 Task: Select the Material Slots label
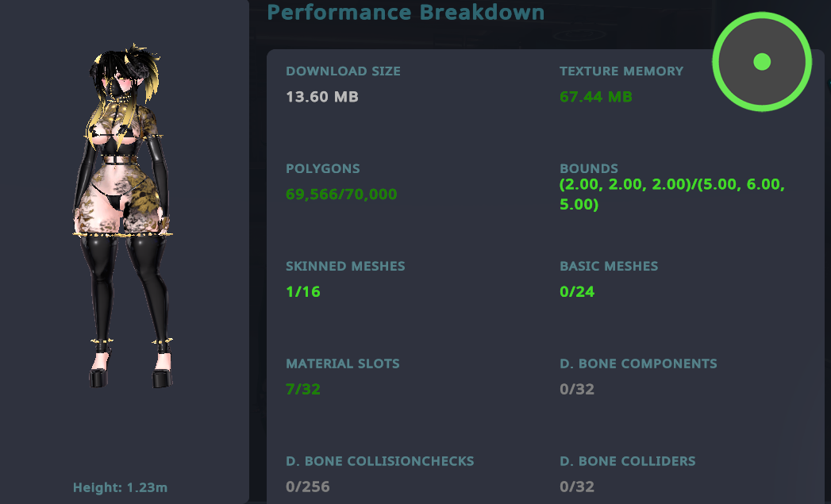[343, 364]
